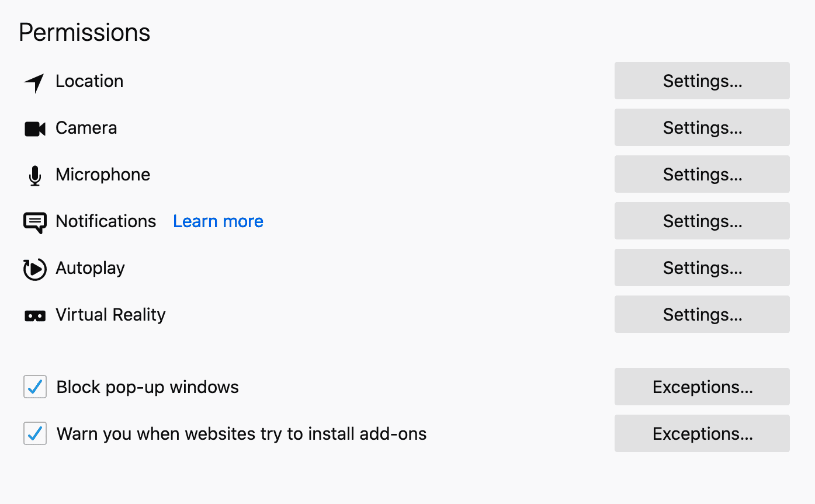Viewport: 815px width, 504px height.
Task: Toggle the add-ons install warning checkbox
Action: [35, 433]
